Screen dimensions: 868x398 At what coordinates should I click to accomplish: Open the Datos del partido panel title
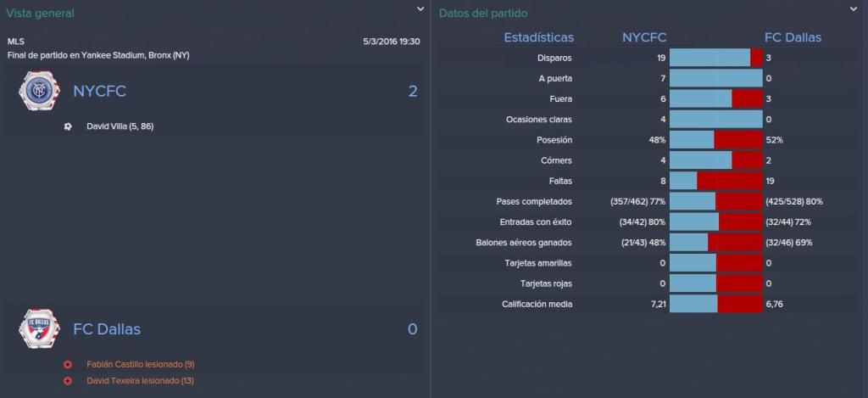pos(483,14)
